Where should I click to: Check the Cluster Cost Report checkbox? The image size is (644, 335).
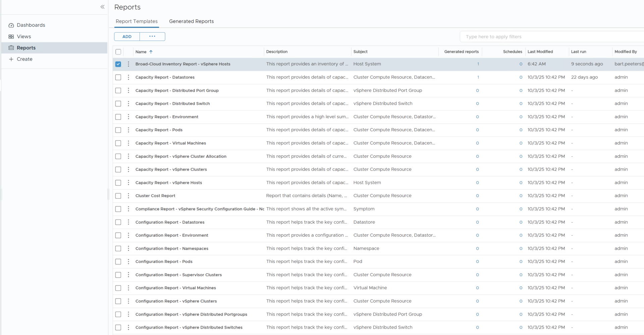point(118,196)
